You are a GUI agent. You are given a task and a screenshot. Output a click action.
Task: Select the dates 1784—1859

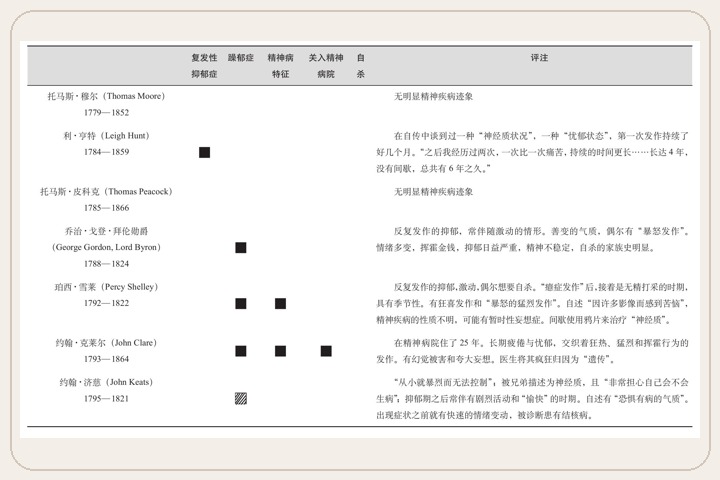tap(106, 152)
